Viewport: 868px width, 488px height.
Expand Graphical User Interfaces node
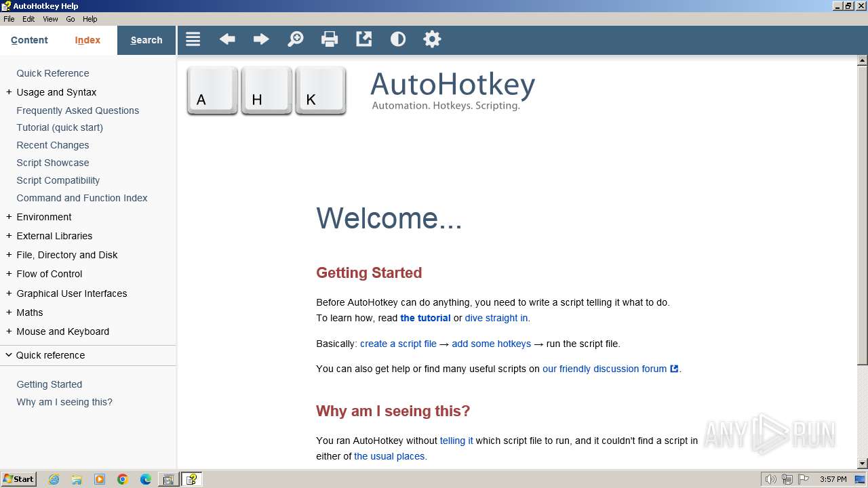click(9, 293)
